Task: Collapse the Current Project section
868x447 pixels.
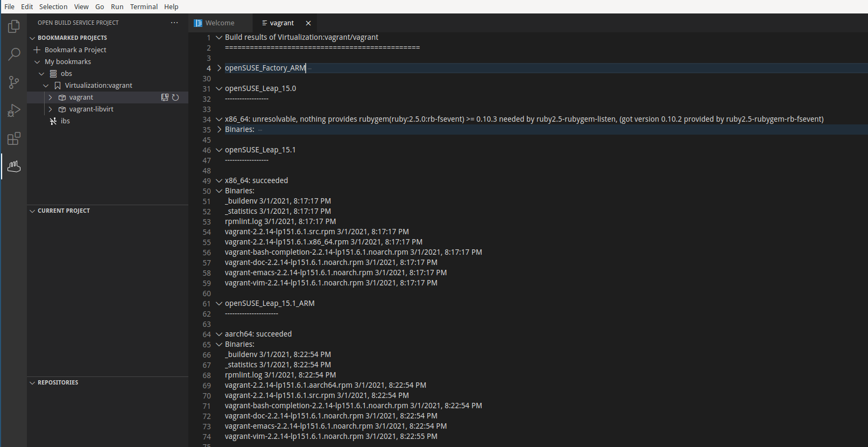Action: pos(32,211)
